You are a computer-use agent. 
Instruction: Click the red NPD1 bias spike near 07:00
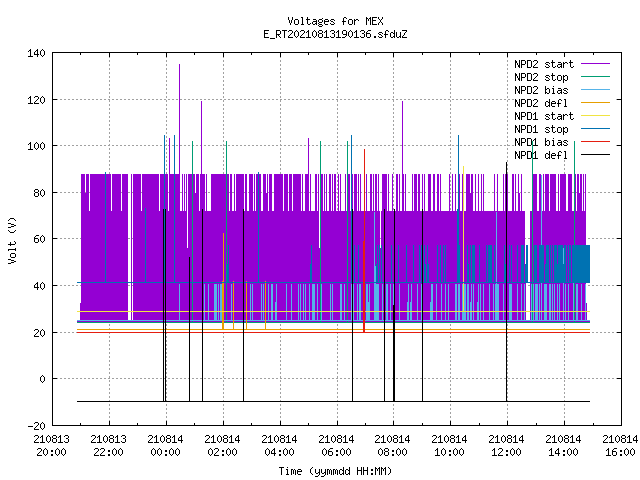tap(364, 241)
